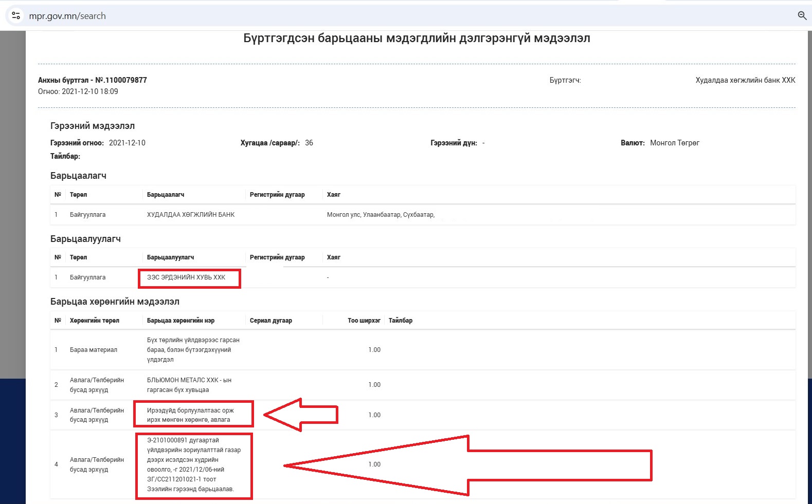Select the Бараа материал asset type cell
The height and width of the screenshot is (504, 812).
pyautogui.click(x=94, y=350)
